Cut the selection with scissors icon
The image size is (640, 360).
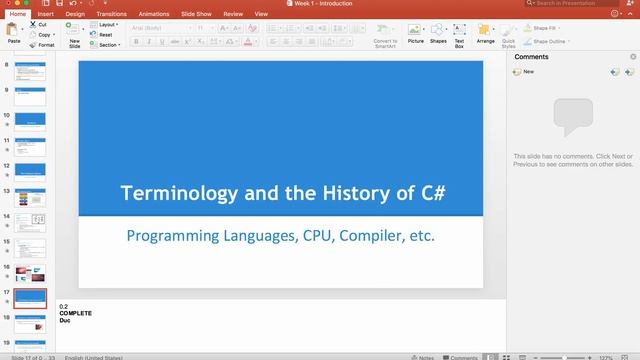click(x=33, y=24)
